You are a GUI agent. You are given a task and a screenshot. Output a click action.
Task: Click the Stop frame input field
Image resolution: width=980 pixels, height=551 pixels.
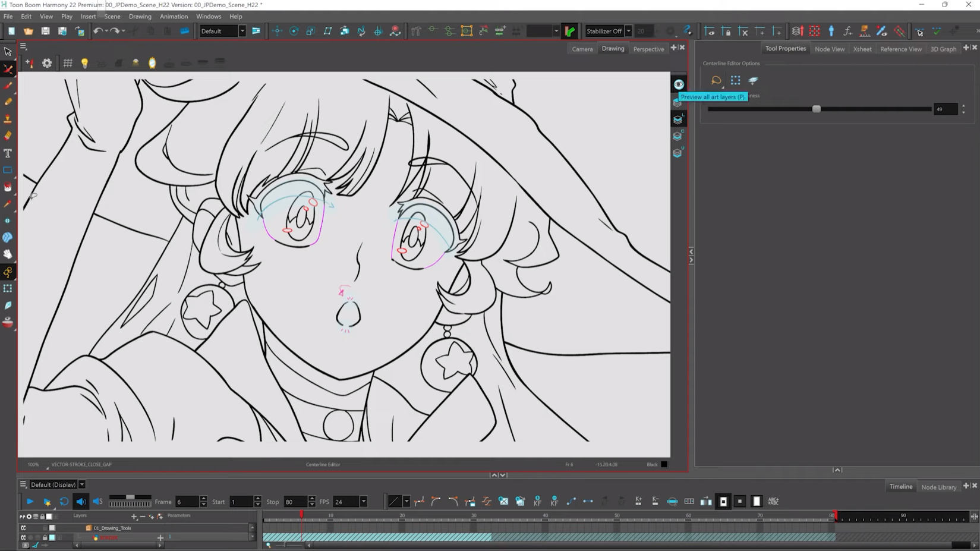(295, 502)
